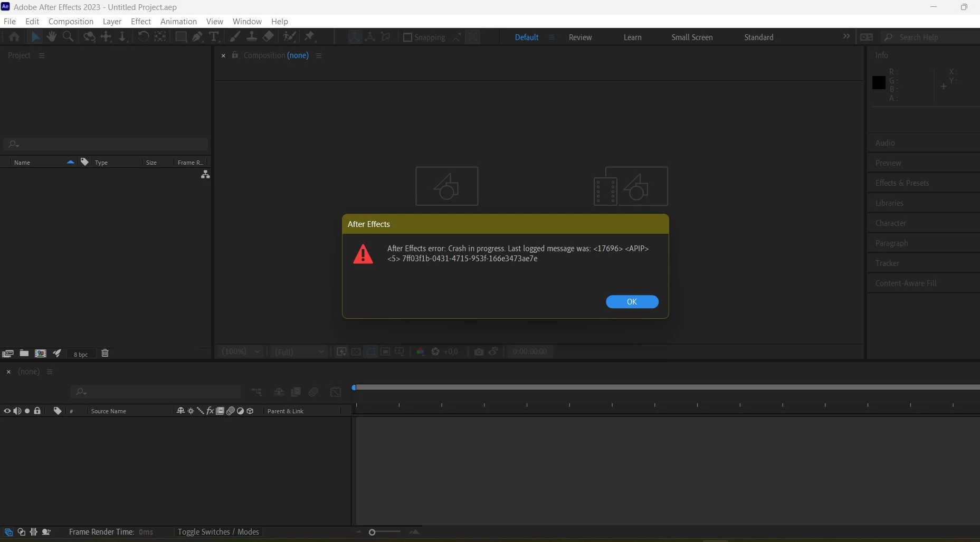Image resolution: width=980 pixels, height=542 pixels.
Task: Select the Horizontal Type tool
Action: coord(214,36)
